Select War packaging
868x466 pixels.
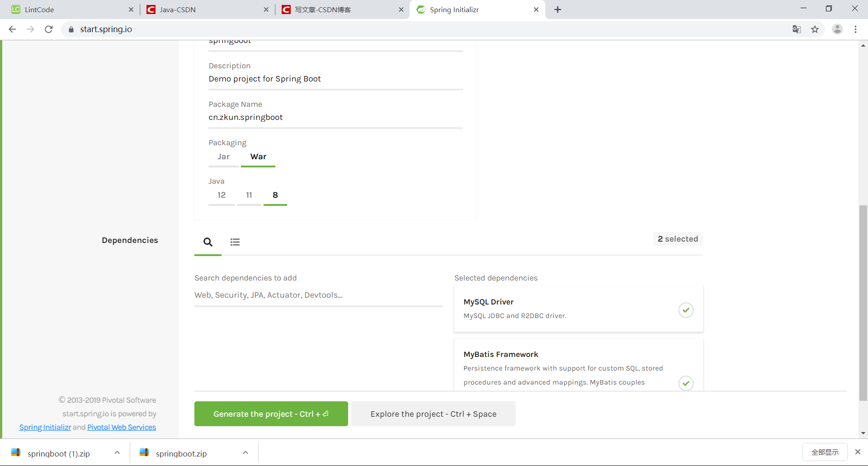pyautogui.click(x=258, y=157)
